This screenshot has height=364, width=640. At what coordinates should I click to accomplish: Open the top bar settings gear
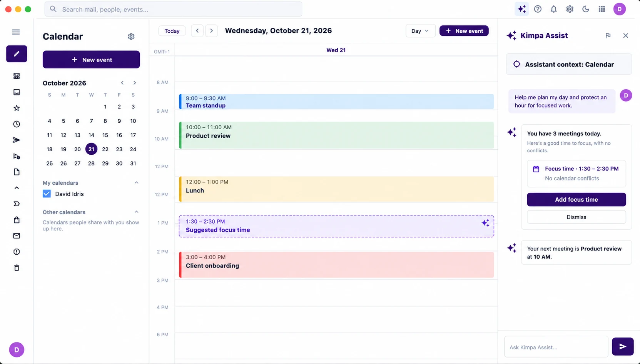point(570,9)
